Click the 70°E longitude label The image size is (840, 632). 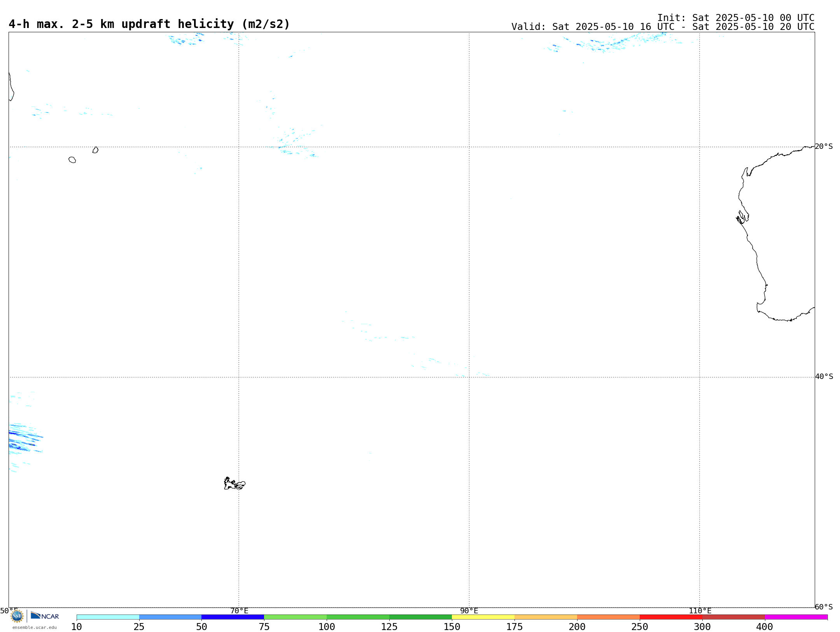click(x=239, y=611)
